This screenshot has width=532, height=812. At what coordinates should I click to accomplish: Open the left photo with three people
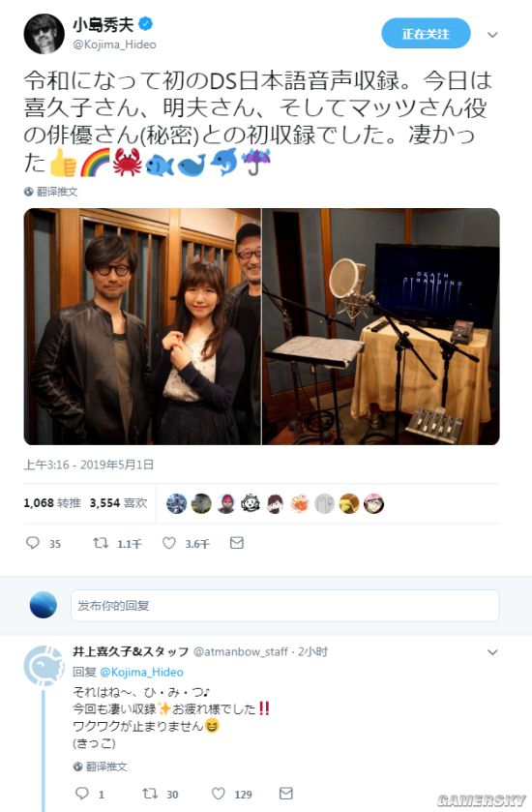click(x=142, y=326)
